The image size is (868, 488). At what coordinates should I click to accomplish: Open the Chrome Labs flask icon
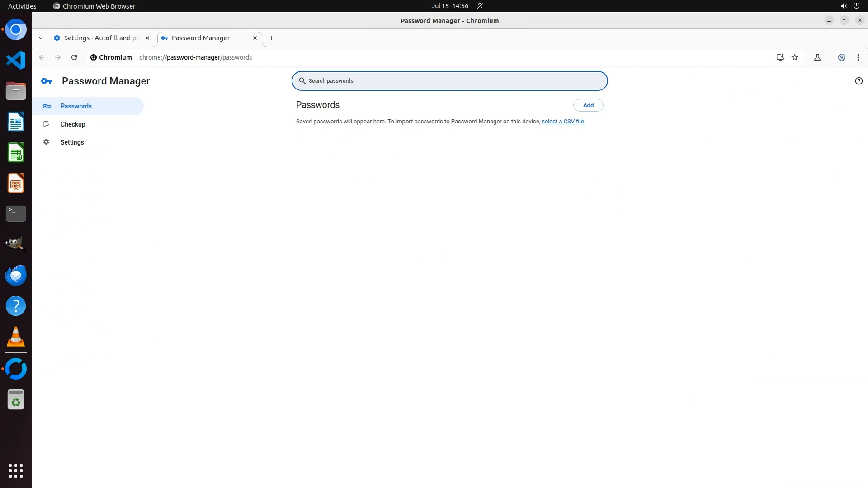[817, 57]
